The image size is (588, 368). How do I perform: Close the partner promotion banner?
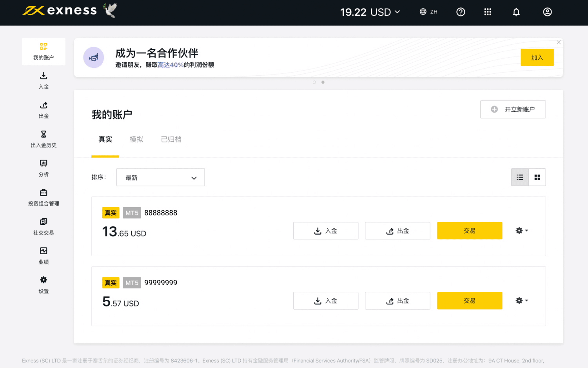coord(559,42)
